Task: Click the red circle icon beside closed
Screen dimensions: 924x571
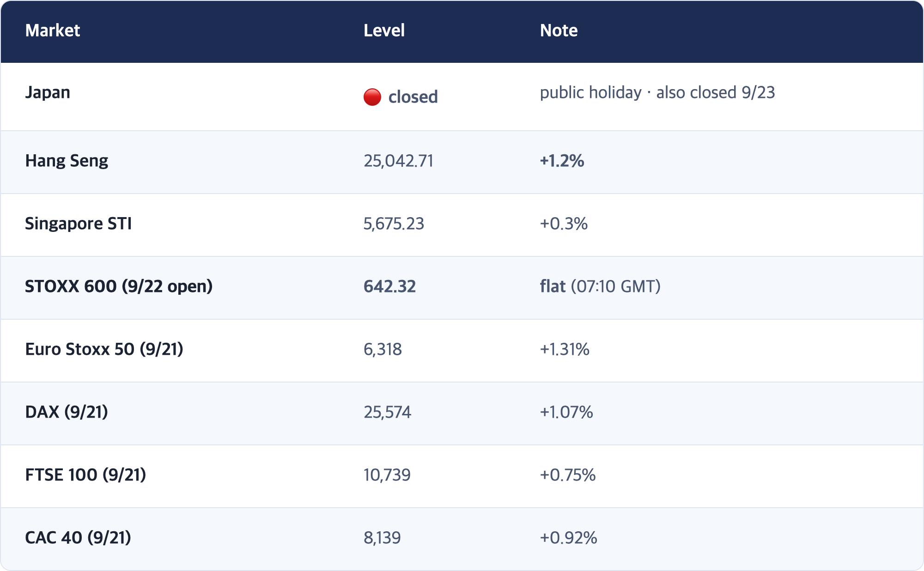Action: (372, 97)
